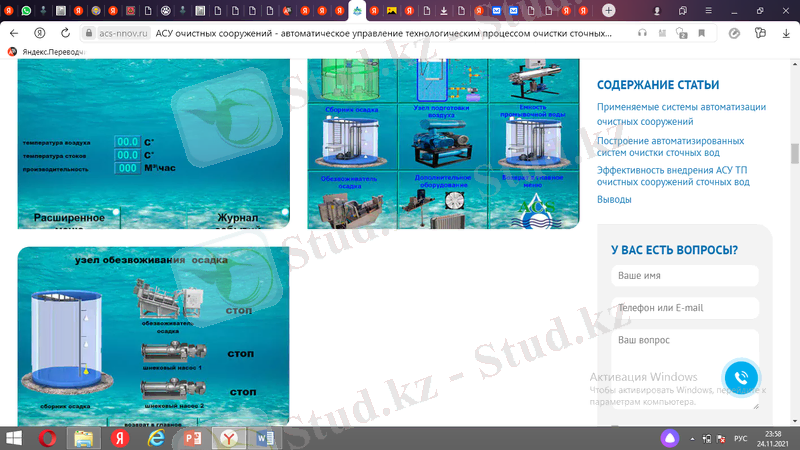This screenshot has height=450, width=800.
Task: Click the Ваш вопрос text area
Action: coord(685,369)
